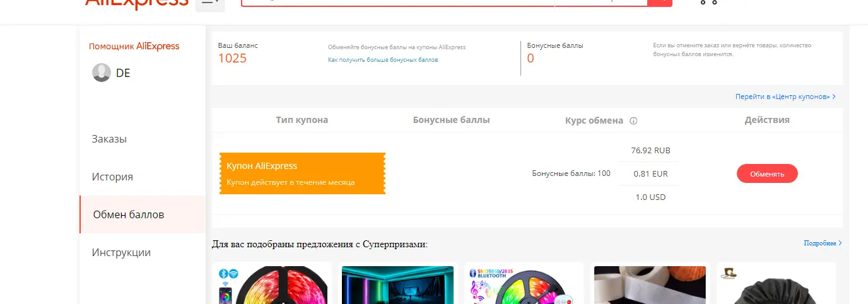Screen dimensions: 868x304
Task: Follow link Как получить больше бонусных баллов
Action: (383, 60)
